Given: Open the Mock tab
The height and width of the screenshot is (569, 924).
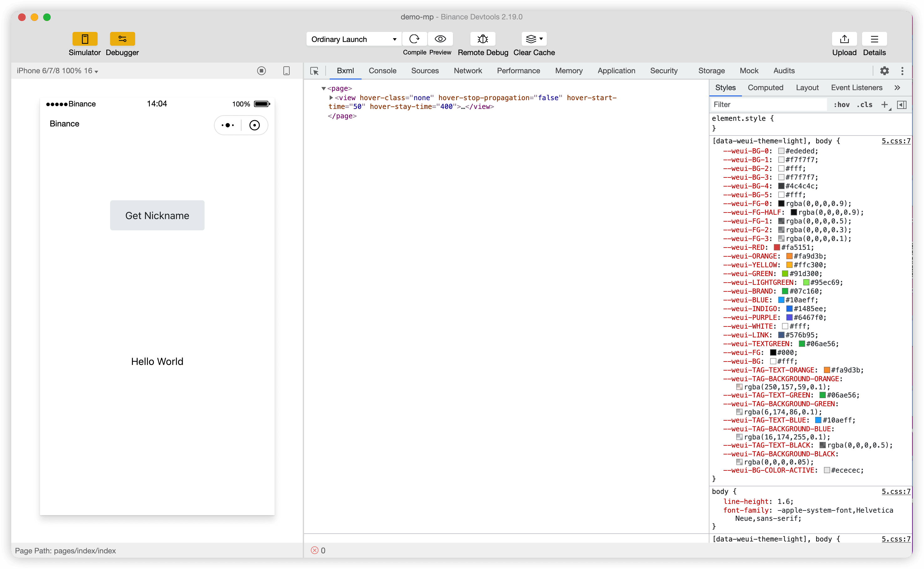Looking at the screenshot, I should (749, 71).
